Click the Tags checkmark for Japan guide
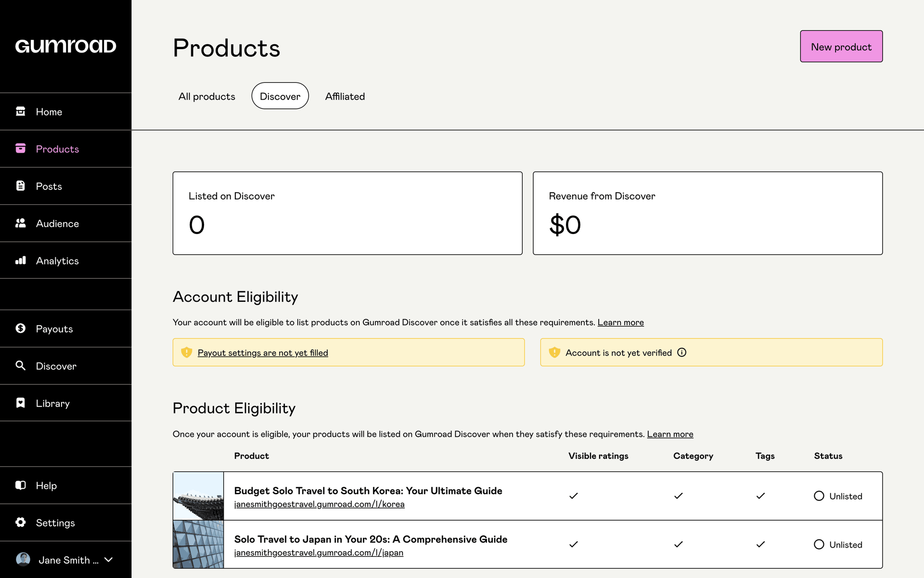The height and width of the screenshot is (578, 924). pyautogui.click(x=761, y=544)
